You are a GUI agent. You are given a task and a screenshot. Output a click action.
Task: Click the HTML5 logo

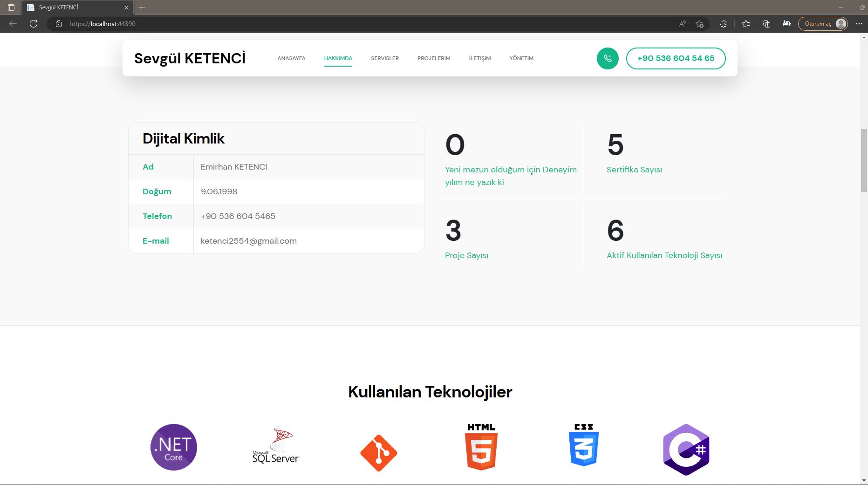481,446
